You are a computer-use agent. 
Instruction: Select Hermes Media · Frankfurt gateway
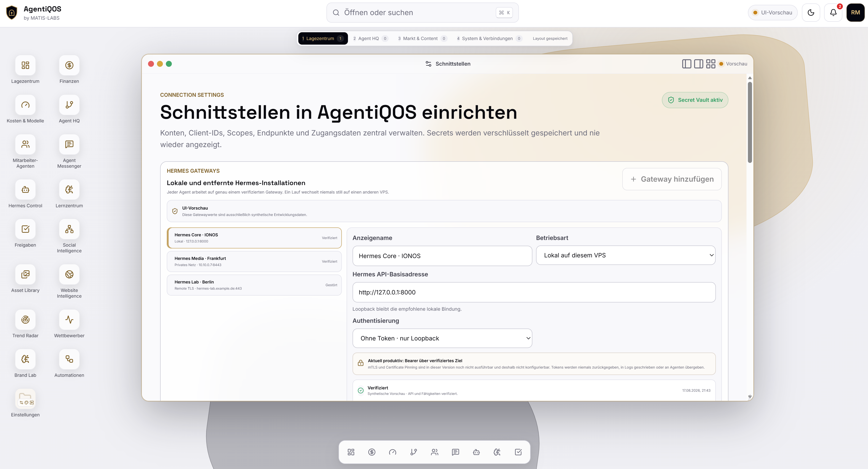coord(254,261)
